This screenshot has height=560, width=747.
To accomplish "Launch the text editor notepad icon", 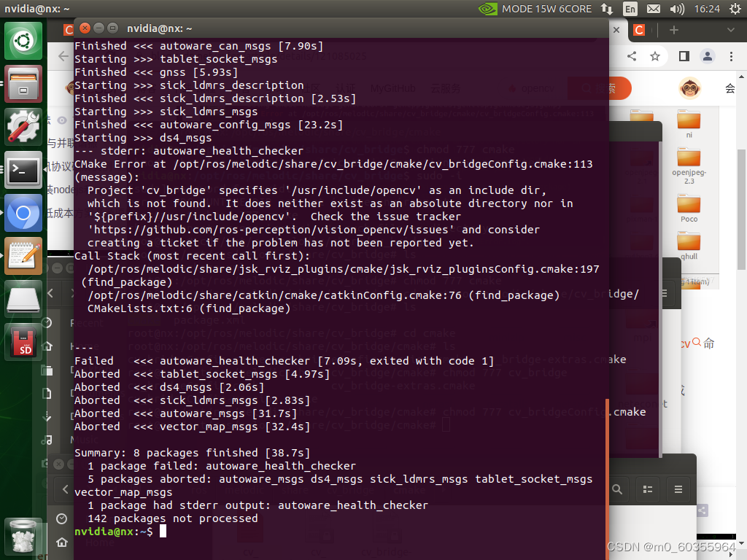I will pos(23,256).
